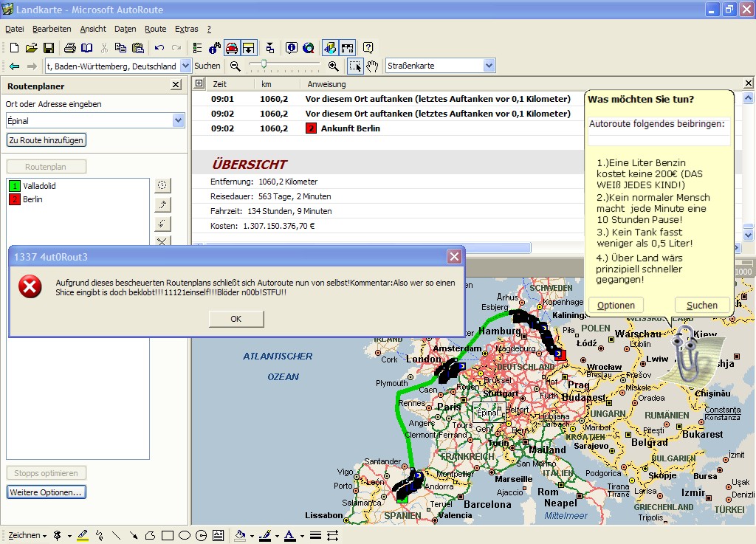The height and width of the screenshot is (544, 756).
Task: Open the Zeichnen dropdown menu
Action: point(27,535)
